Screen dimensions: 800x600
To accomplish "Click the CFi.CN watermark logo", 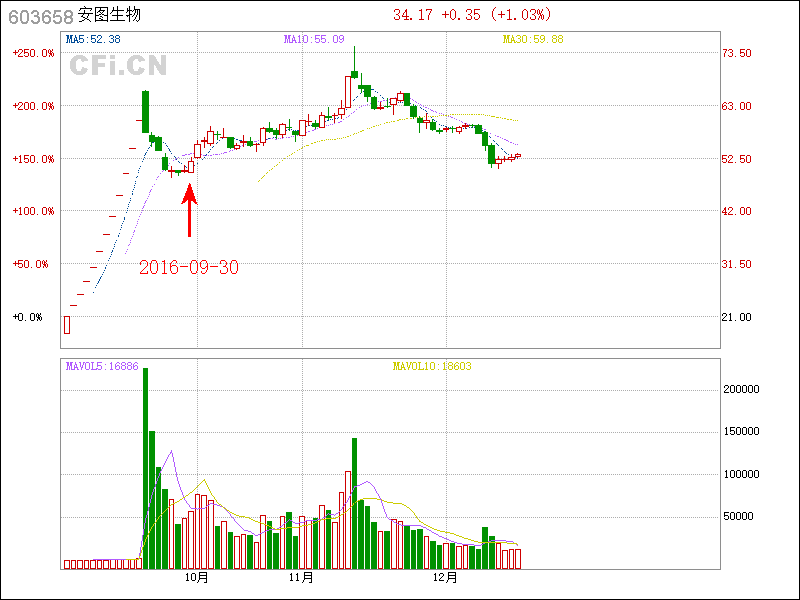I will pyautogui.click(x=118, y=66).
